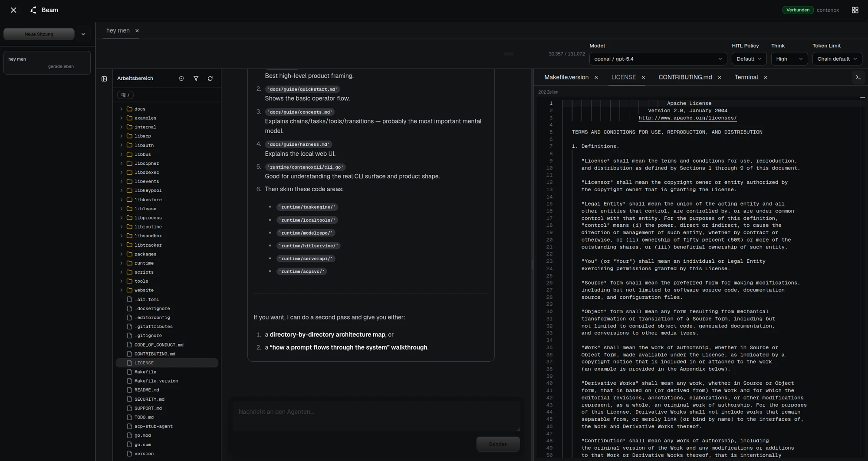Open the Think level High dropdown
The image size is (868, 461).
(789, 59)
